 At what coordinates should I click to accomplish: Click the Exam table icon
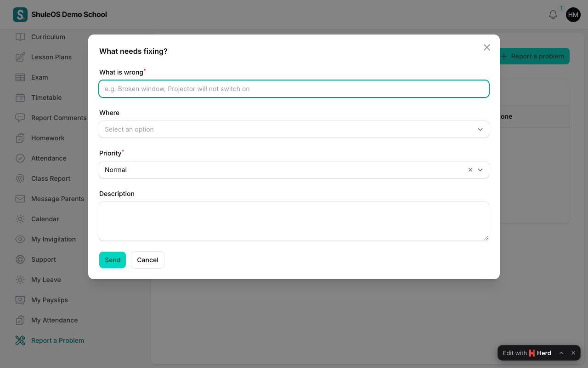(x=20, y=77)
